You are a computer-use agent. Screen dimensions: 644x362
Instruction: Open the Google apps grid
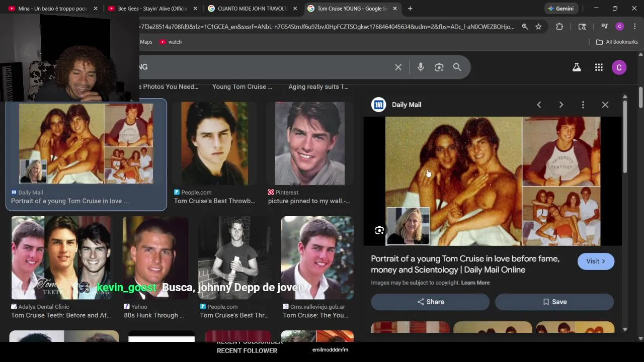599,67
